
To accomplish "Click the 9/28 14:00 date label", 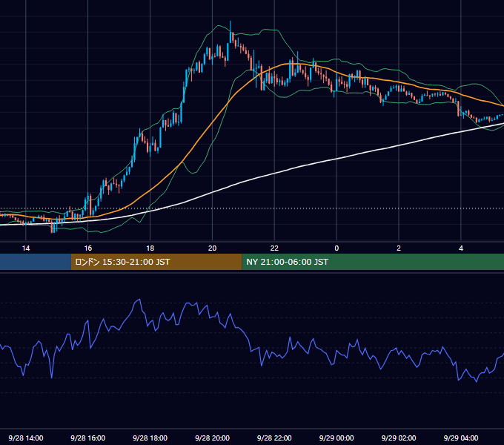I will (26, 438).
